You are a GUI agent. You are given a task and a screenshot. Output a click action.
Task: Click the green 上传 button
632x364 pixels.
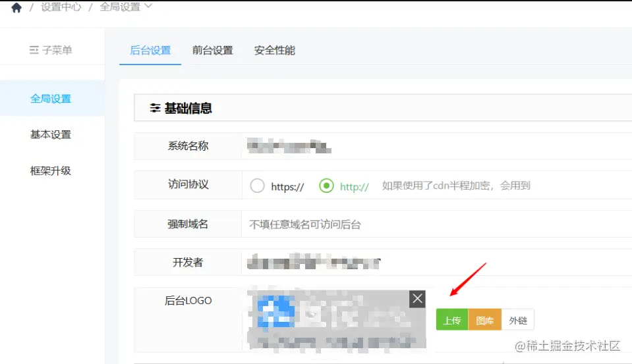coord(452,320)
